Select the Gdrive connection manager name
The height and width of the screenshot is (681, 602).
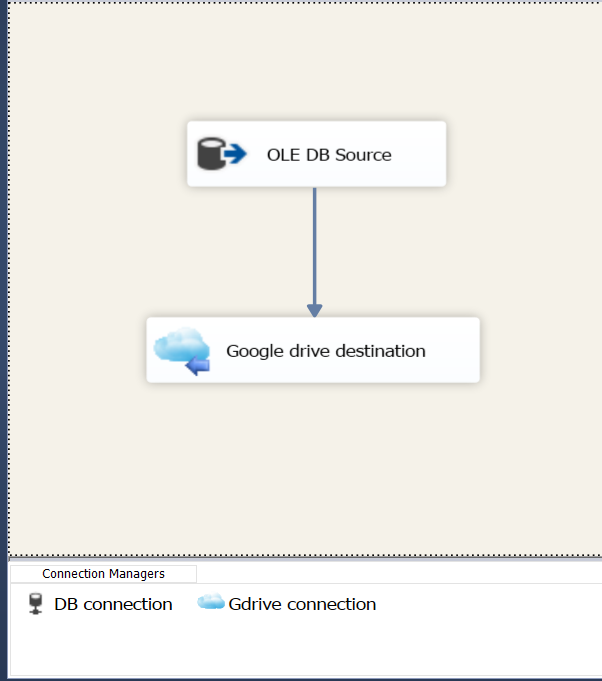pos(302,604)
